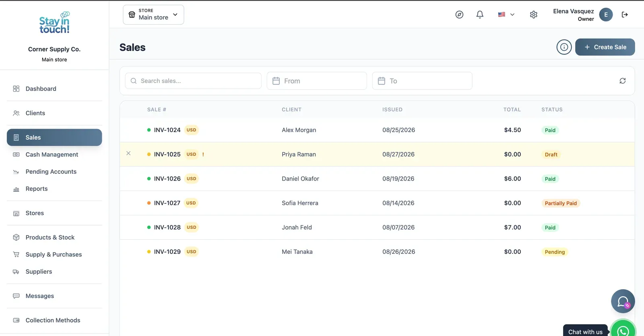The width and height of the screenshot is (644, 336).
Task: Click the Elena Vasquez avatar
Action: (x=606, y=15)
